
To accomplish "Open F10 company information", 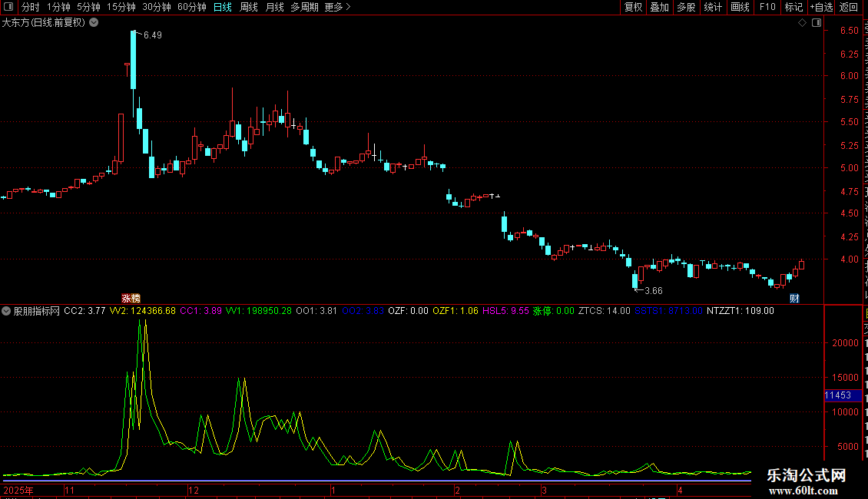I will pos(767,7).
